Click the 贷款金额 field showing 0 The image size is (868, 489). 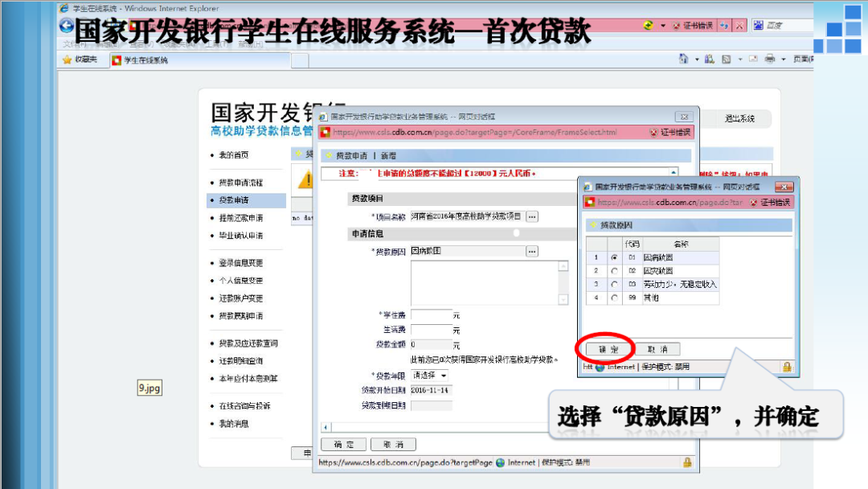(432, 344)
